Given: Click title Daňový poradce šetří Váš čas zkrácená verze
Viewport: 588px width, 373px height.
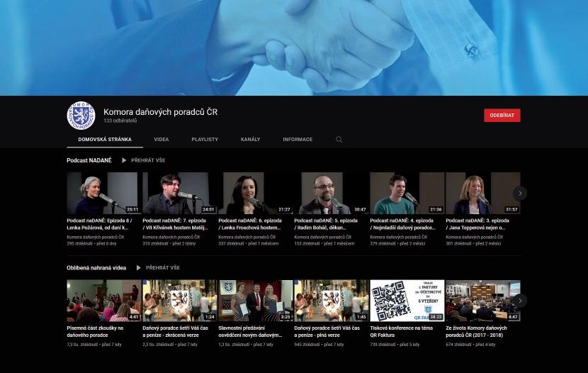Looking at the screenshot, I should point(176,331).
